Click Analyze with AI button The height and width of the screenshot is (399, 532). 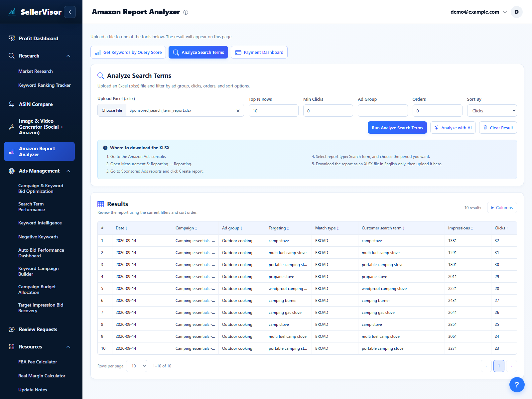click(453, 128)
